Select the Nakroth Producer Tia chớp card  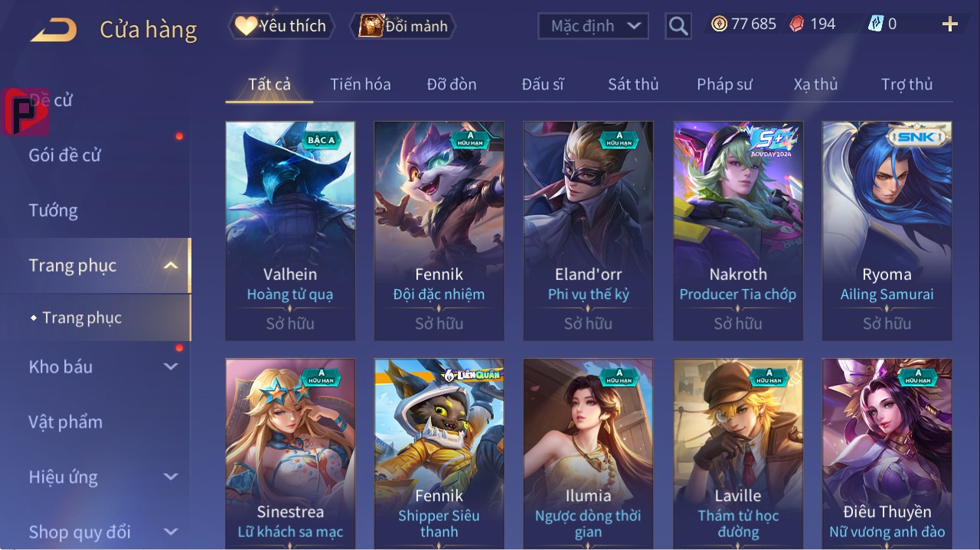tap(738, 231)
